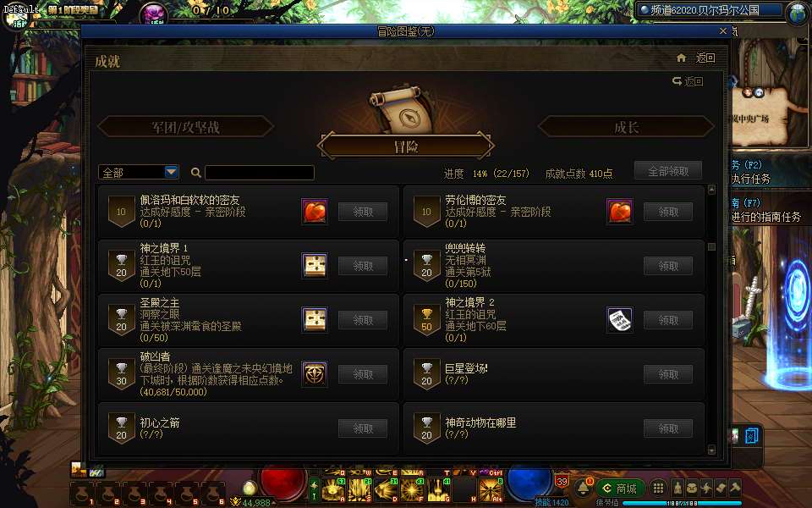Click the emblem reward icon for 破凶者
Viewport: 812px width, 508px height.
pos(315,374)
